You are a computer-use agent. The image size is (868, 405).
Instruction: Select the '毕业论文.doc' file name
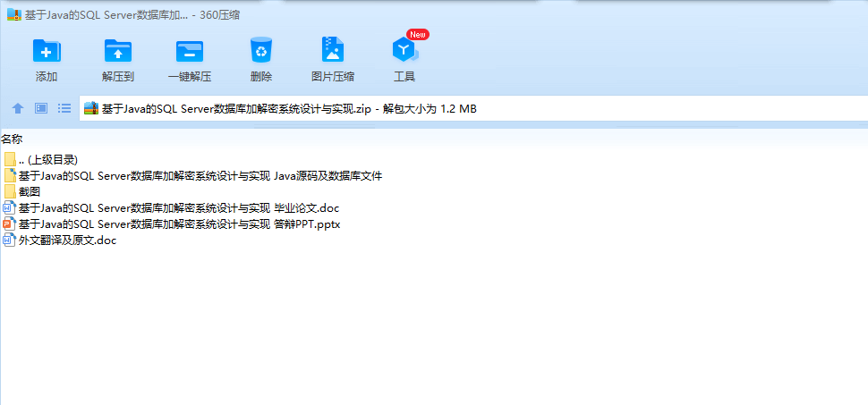pos(179,208)
